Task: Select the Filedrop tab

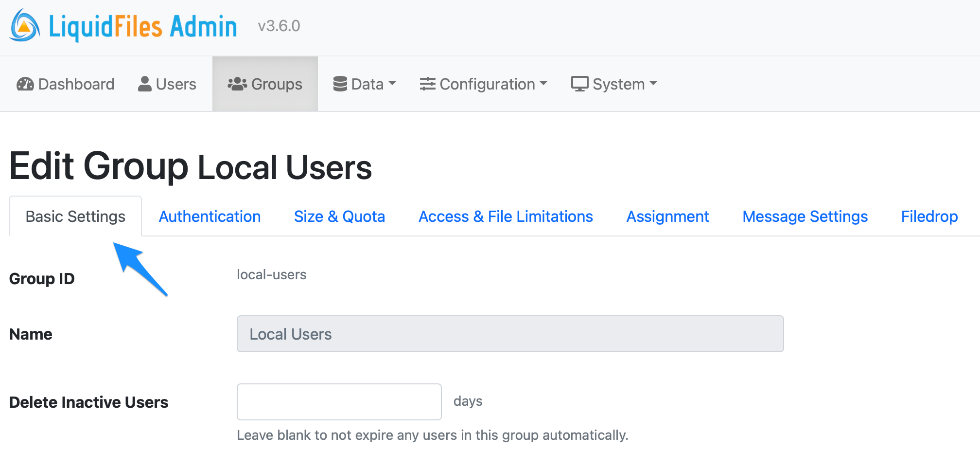Action: [x=929, y=216]
